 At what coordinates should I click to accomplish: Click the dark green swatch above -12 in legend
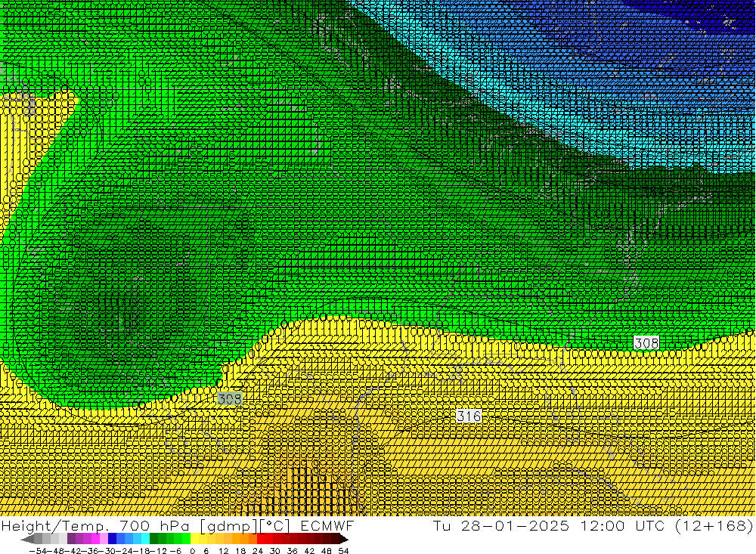click(153, 539)
